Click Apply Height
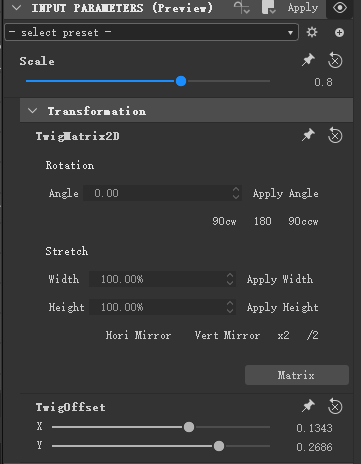Image resolution: width=361 pixels, height=464 pixels. (283, 307)
